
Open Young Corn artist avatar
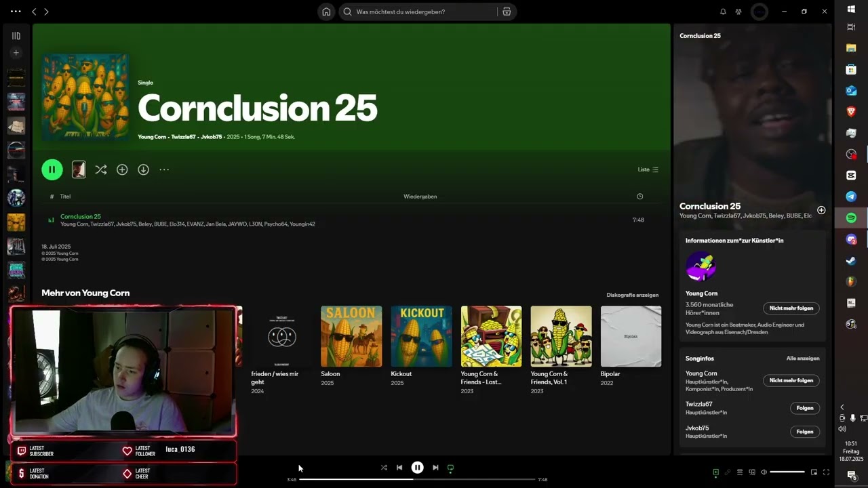pos(701,266)
